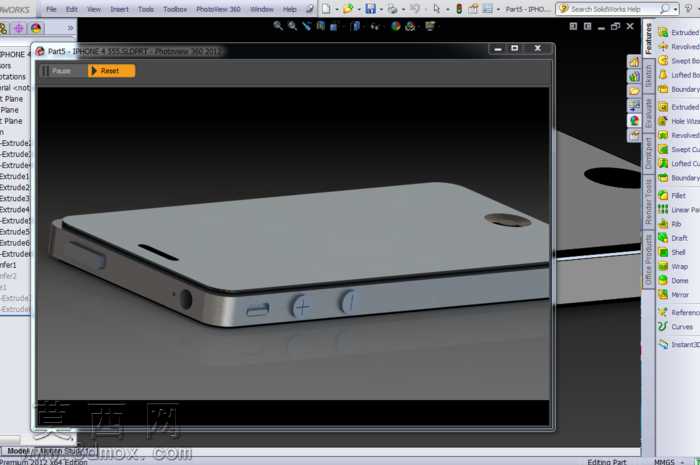Select the Revolved Cut feature

[x=679, y=135]
